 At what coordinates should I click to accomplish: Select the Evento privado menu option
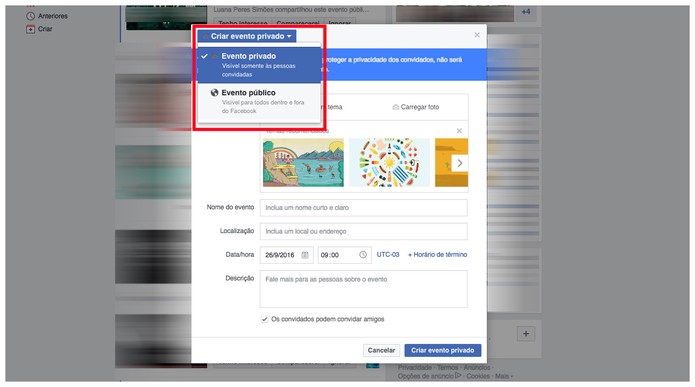coord(259,65)
